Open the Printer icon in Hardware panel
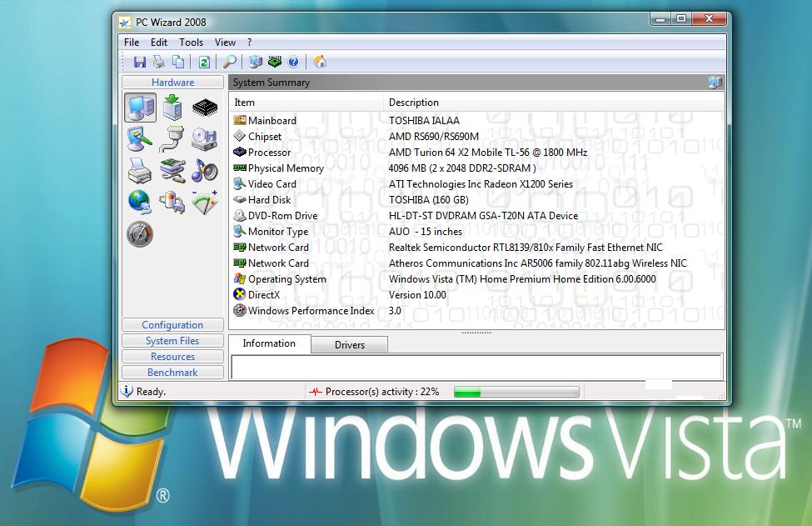The image size is (812, 526). pyautogui.click(x=140, y=171)
